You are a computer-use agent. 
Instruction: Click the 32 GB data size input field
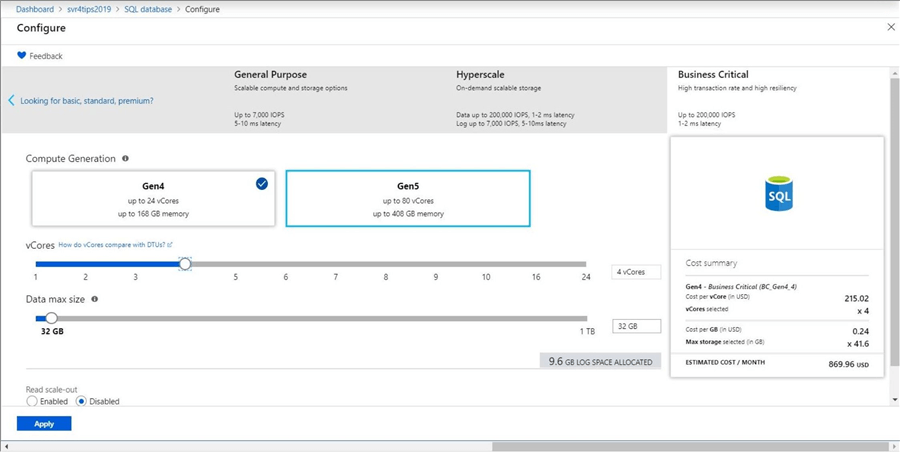(636, 326)
